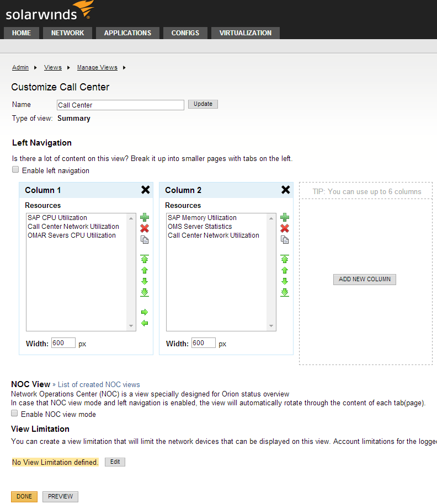Move Column 1 resource to top
This screenshot has height=504, width=437.
145,259
